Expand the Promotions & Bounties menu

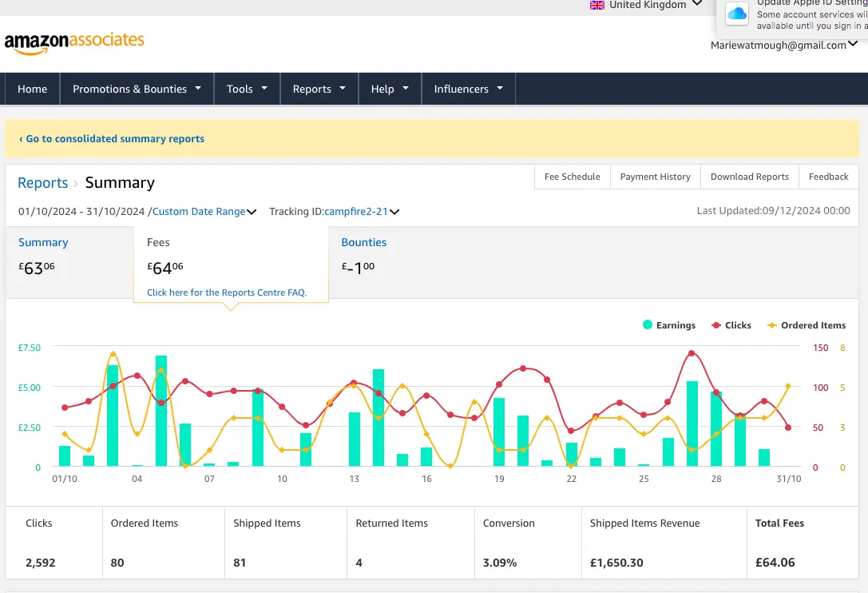coord(137,89)
